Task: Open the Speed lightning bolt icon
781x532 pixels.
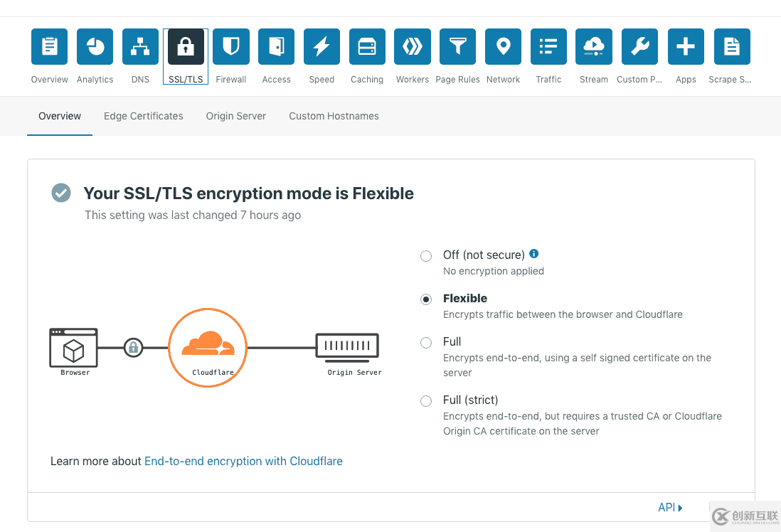Action: click(x=322, y=47)
